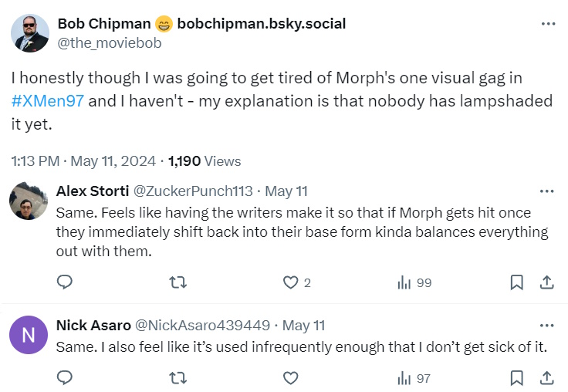Open more options on Alex Storti's reply

click(x=546, y=191)
